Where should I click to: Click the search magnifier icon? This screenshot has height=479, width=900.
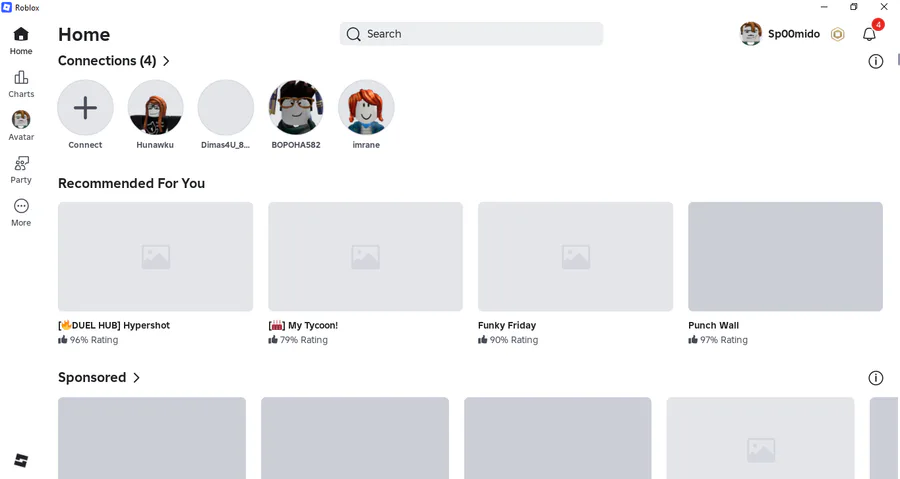click(x=354, y=34)
